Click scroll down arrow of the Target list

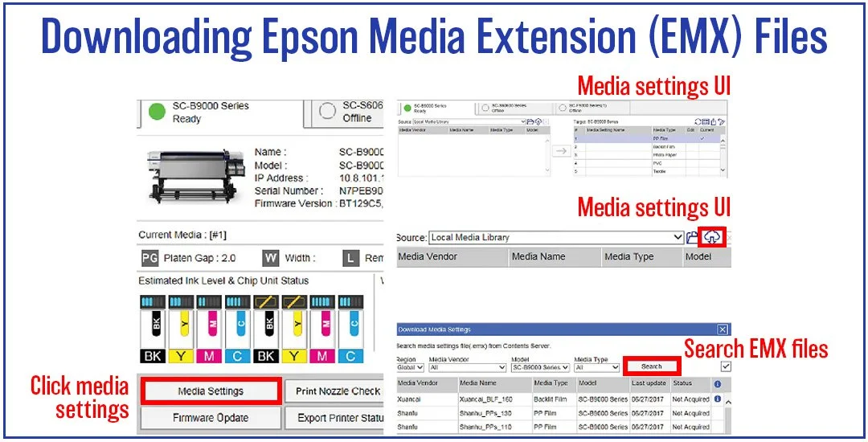tap(723, 170)
